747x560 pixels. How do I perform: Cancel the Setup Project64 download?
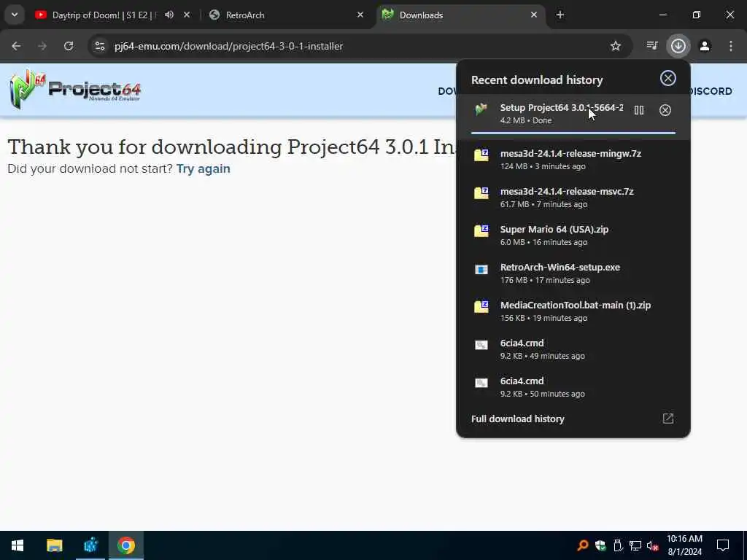coord(665,110)
